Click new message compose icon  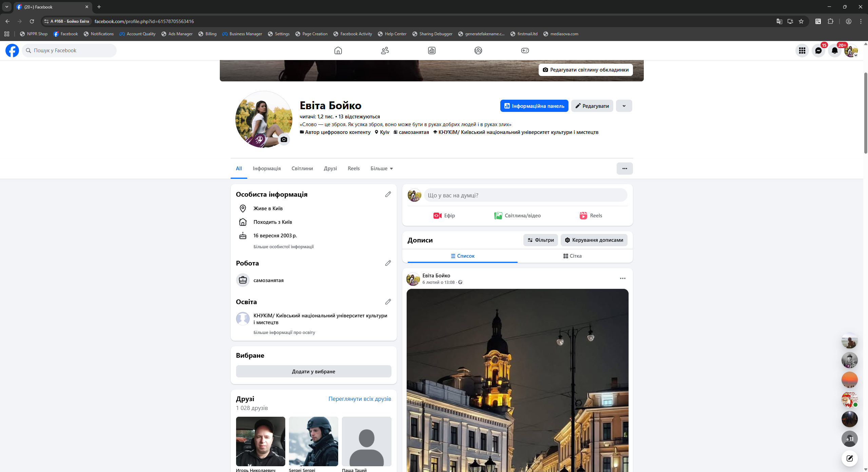(x=849, y=458)
